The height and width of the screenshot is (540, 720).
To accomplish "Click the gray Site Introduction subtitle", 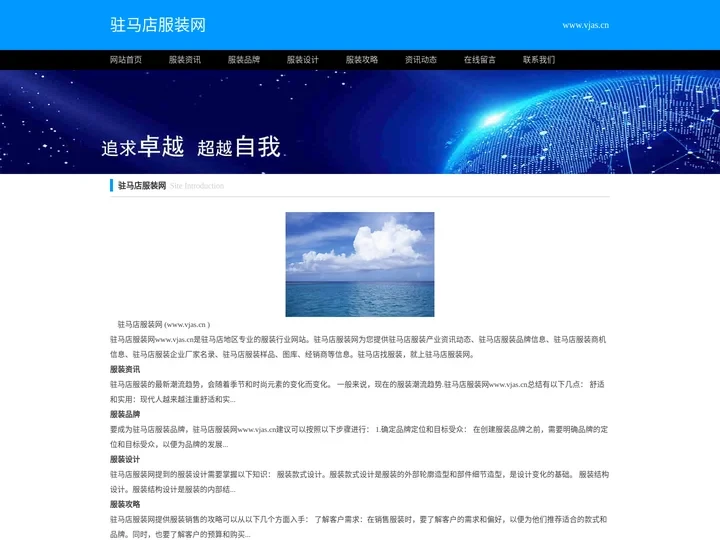I will [x=197, y=186].
